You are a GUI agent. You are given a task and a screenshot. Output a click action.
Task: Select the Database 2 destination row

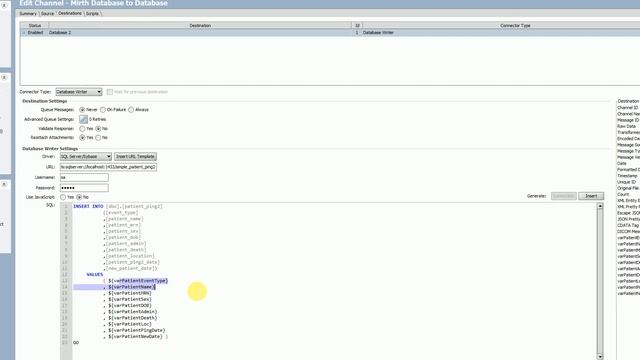330,32
